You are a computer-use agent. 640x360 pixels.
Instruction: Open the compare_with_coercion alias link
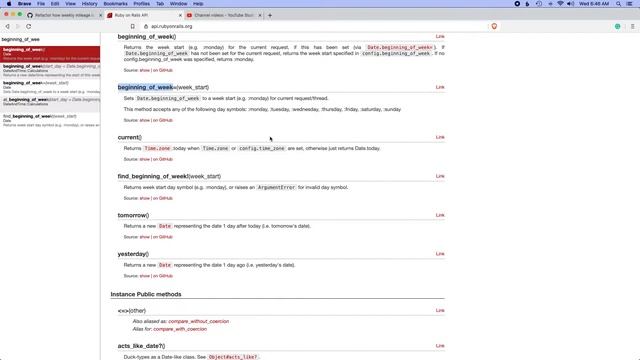click(180, 329)
